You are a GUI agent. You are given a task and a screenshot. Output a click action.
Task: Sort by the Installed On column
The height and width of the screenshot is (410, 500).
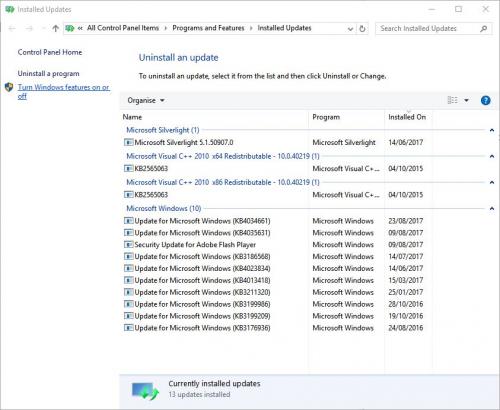408,117
